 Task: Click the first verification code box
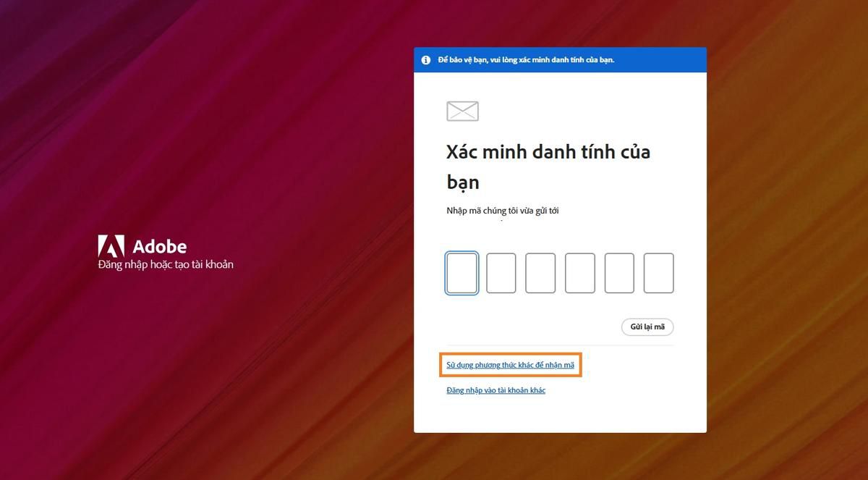[x=461, y=273]
